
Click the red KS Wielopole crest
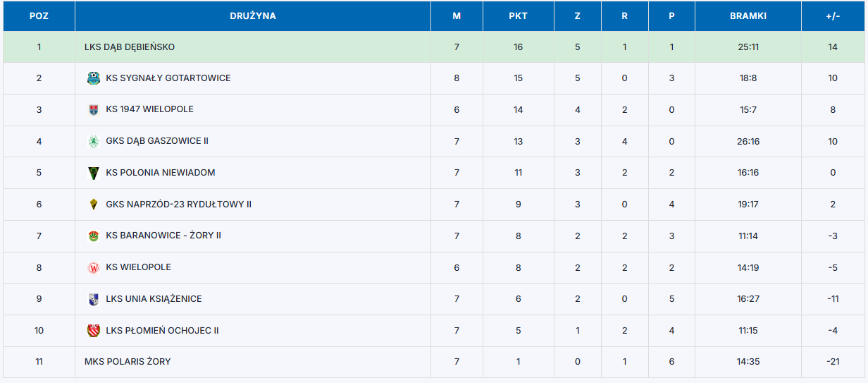coord(93,267)
